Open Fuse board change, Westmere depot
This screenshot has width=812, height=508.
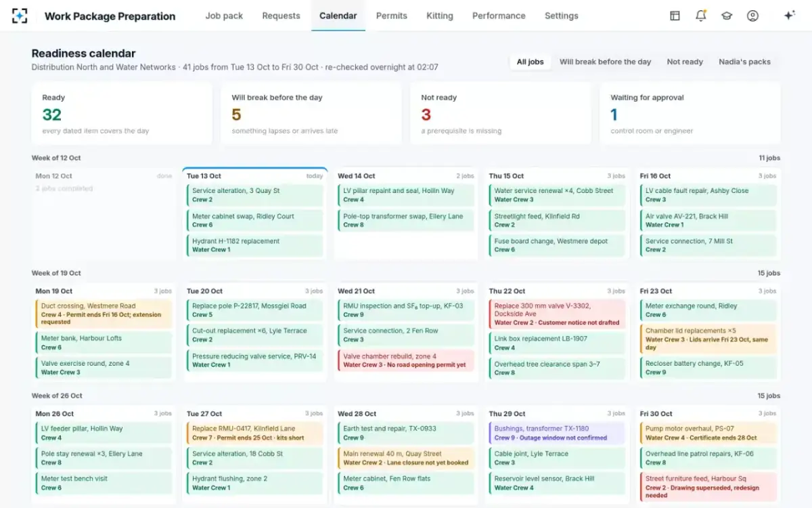coord(558,245)
